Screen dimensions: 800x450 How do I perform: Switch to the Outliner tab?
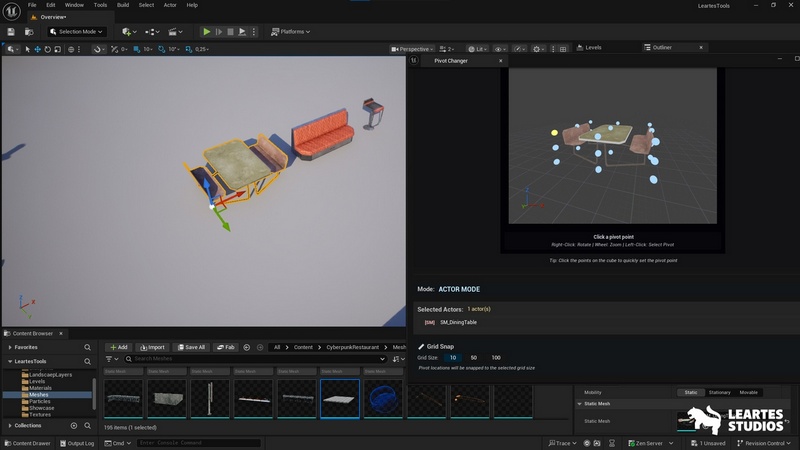pyautogui.click(x=662, y=47)
